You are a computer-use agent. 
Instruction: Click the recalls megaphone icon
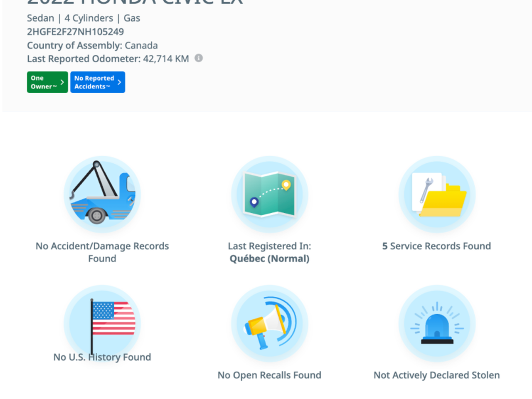(269, 323)
